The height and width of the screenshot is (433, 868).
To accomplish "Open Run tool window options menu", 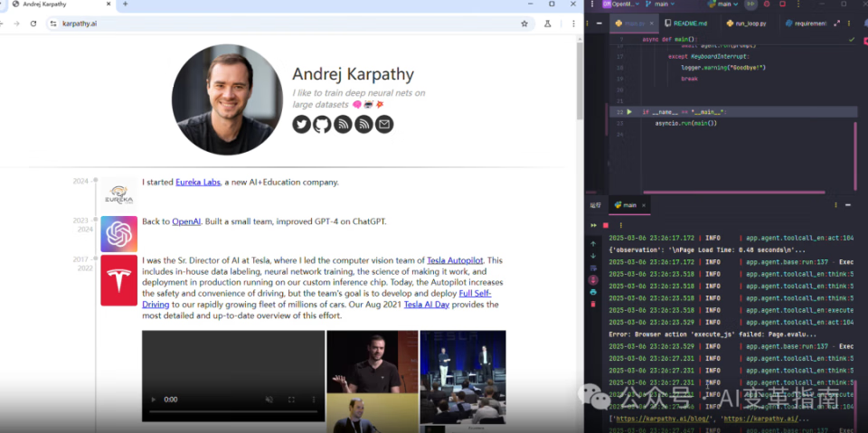I will click(x=835, y=205).
